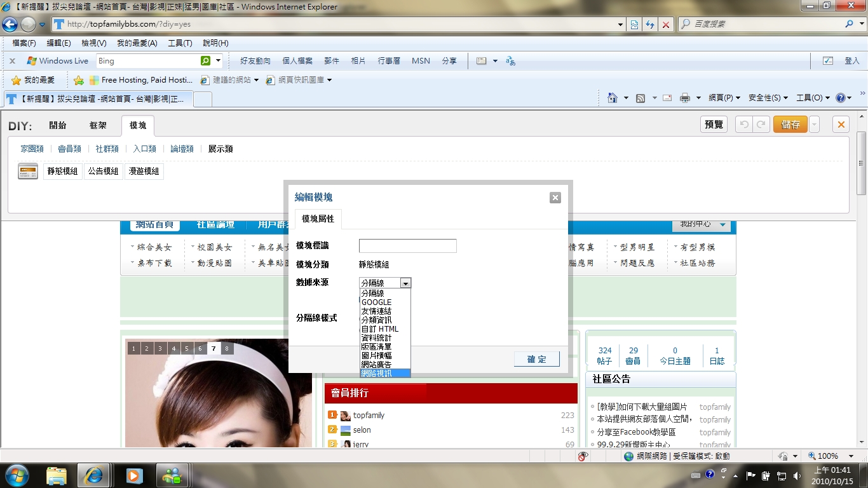This screenshot has height=488, width=868.
Task: Click the Read Mail envelope icon
Action: point(667,98)
